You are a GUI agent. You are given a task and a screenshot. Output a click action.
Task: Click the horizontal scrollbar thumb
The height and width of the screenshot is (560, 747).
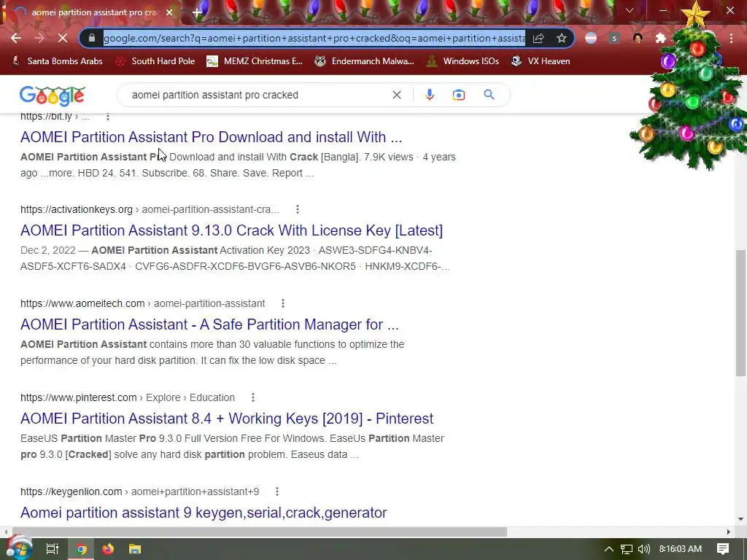click(x=260, y=532)
